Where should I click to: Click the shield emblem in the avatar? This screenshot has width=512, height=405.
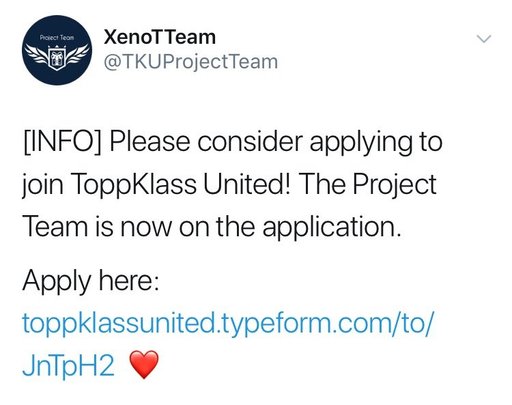pyautogui.click(x=57, y=58)
